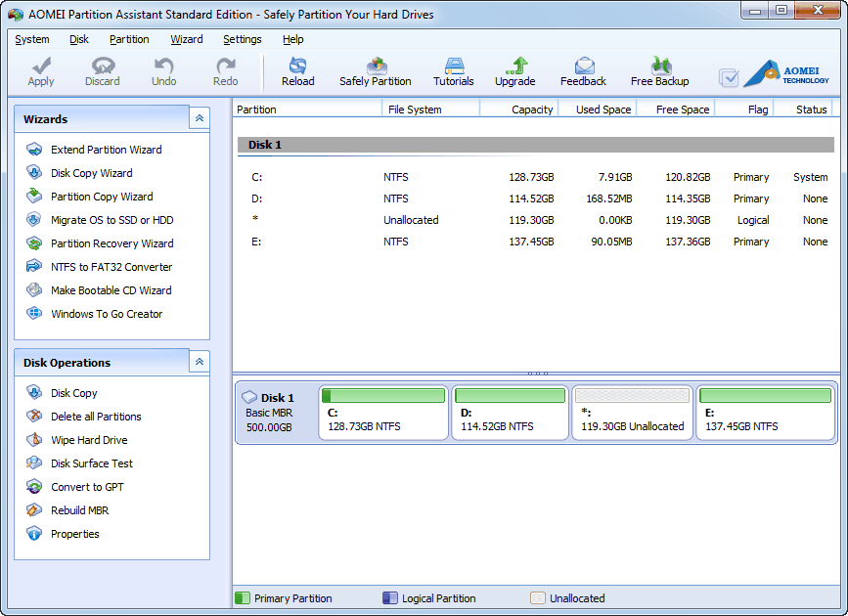
Task: Open the System menu
Action: click(32, 39)
